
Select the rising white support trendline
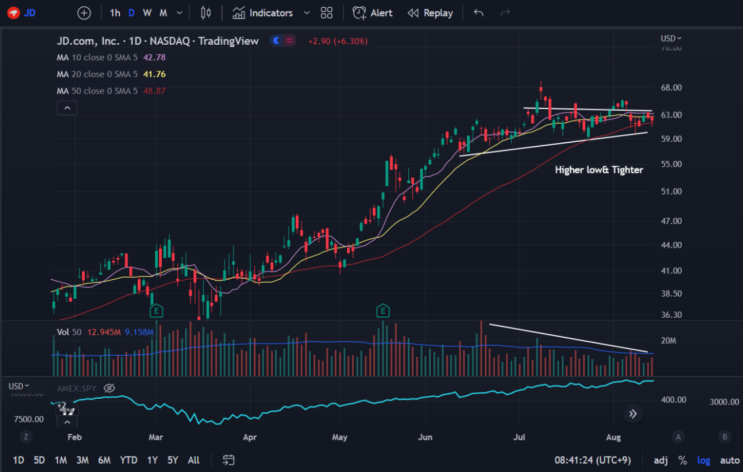pos(553,144)
